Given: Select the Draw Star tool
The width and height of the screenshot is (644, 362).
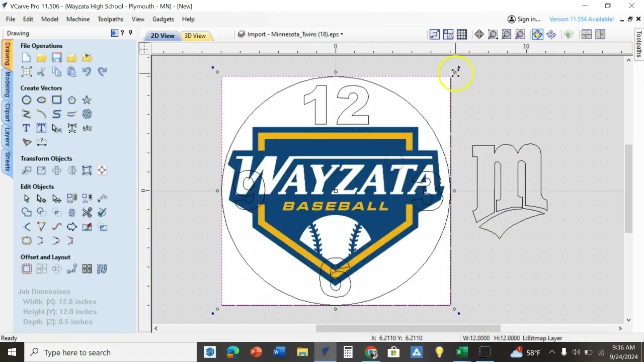Looking at the screenshot, I should click(x=87, y=100).
